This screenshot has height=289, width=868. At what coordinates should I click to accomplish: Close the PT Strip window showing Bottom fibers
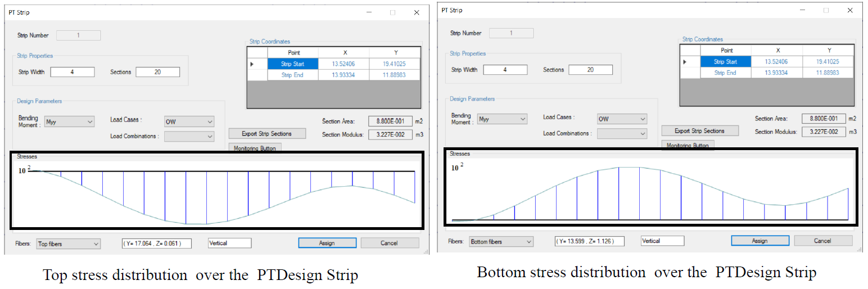(849, 10)
